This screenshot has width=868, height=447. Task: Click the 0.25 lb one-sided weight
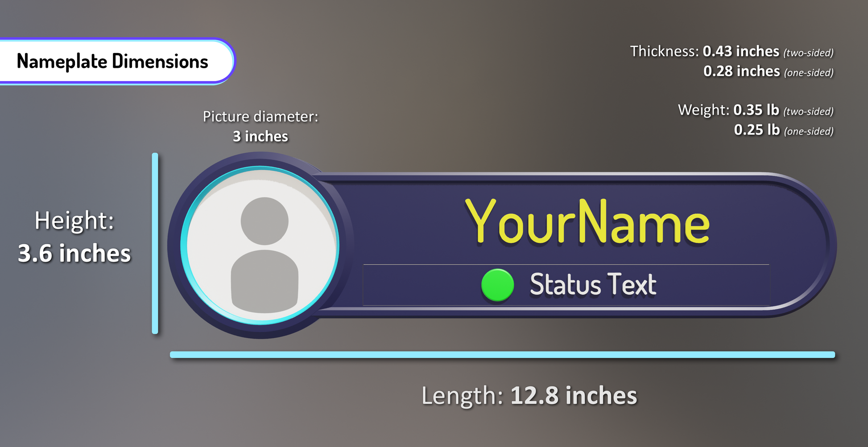(756, 130)
